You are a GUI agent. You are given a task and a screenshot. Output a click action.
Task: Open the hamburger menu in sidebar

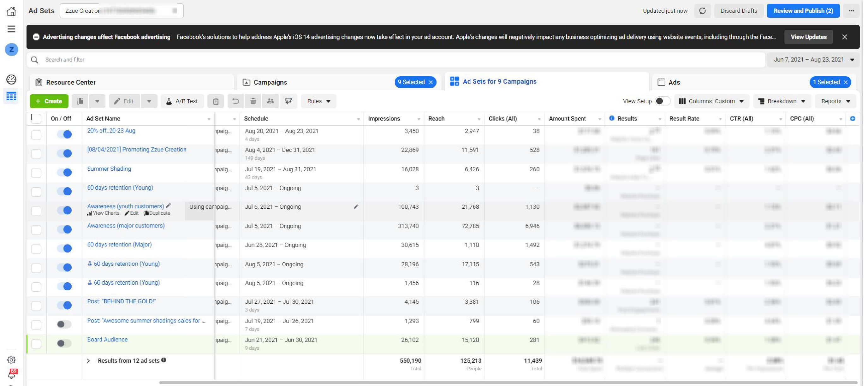[x=11, y=29]
